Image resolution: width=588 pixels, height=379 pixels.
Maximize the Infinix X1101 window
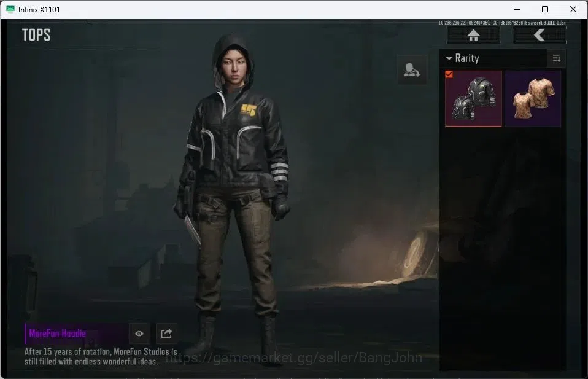pyautogui.click(x=545, y=9)
